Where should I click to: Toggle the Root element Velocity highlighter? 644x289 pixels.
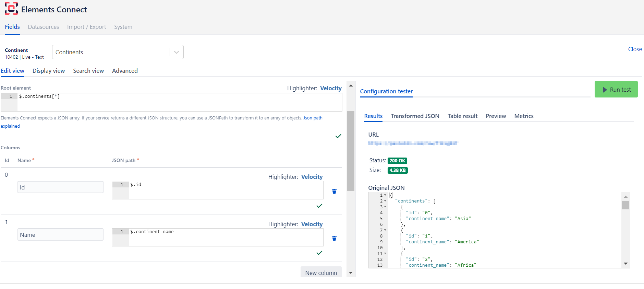(x=331, y=88)
